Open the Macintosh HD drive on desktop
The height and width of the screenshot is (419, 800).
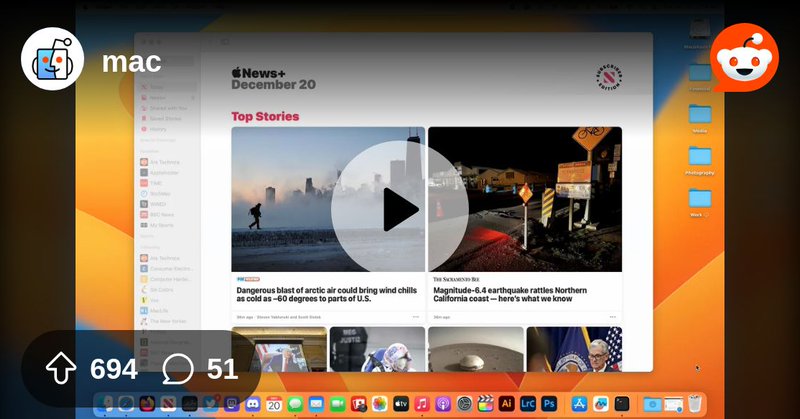[x=699, y=34]
